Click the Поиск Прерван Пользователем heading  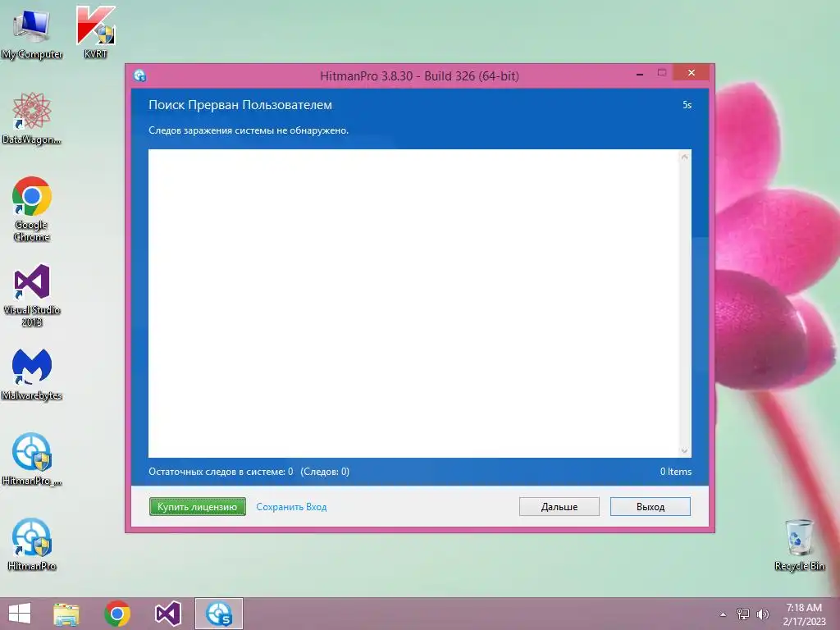click(x=240, y=105)
